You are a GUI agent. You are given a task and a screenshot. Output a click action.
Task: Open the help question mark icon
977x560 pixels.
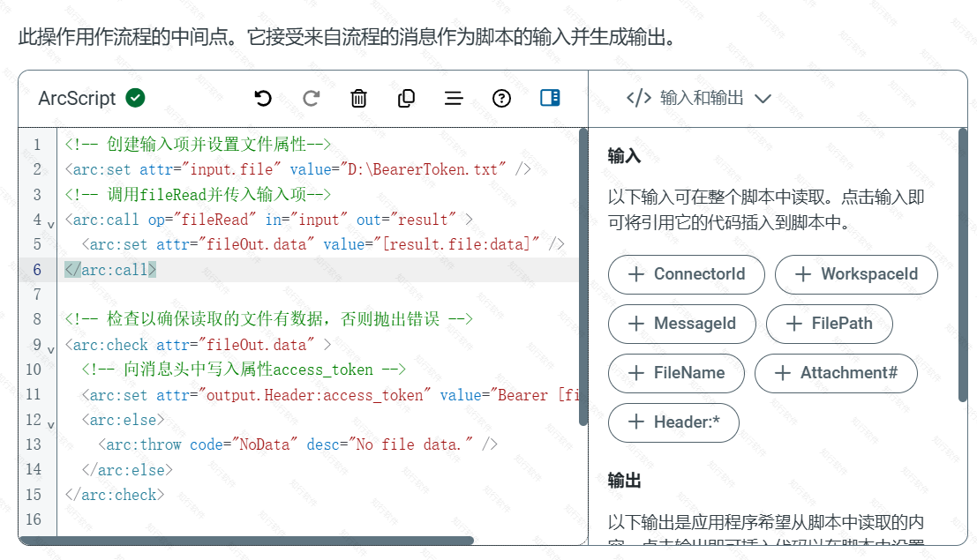pos(501,98)
